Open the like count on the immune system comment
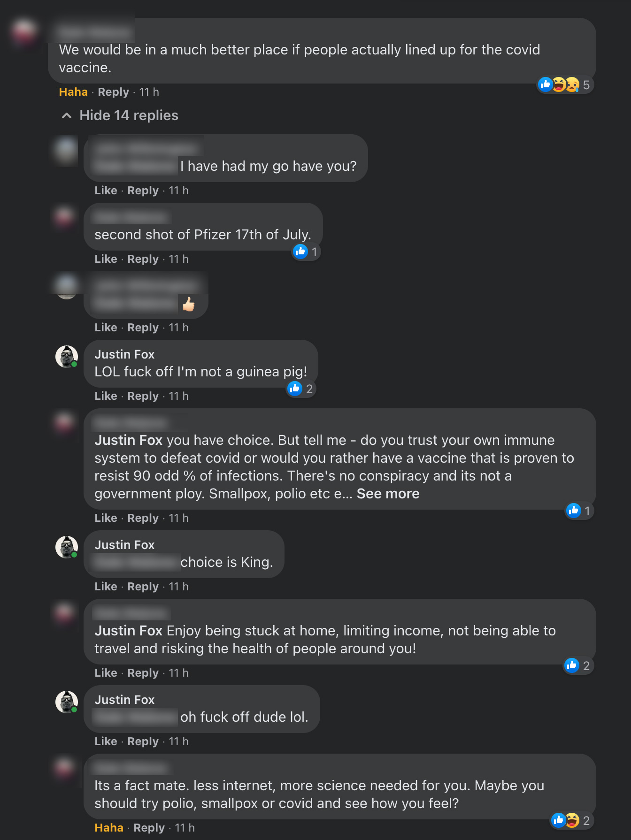 [579, 511]
